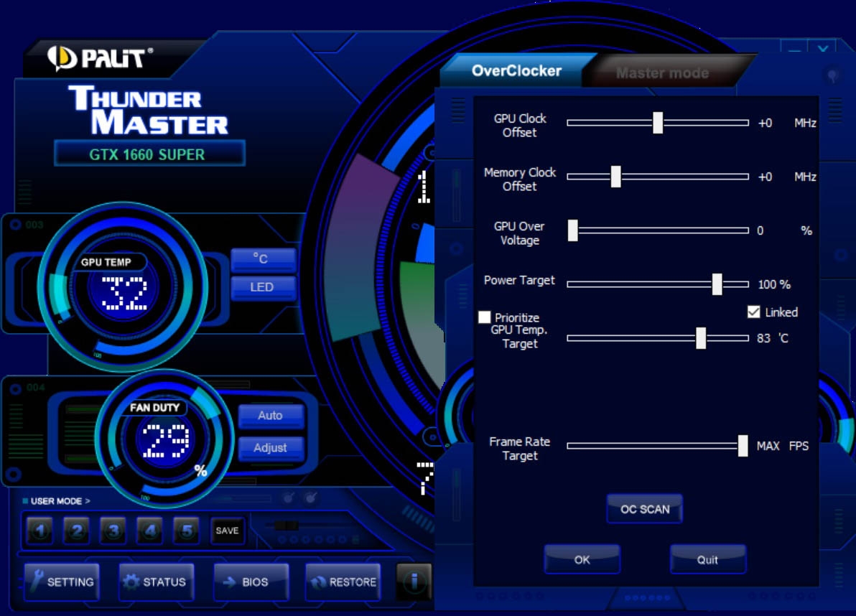Click the RESTORE button
The width and height of the screenshot is (856, 616).
tap(343, 582)
